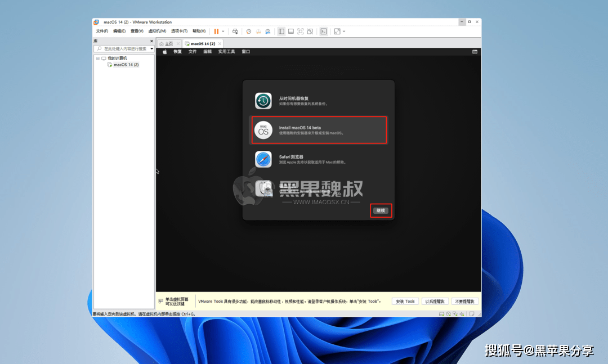Screen dimensions: 608x364
Task: Click the library search input field
Action: click(x=122, y=48)
